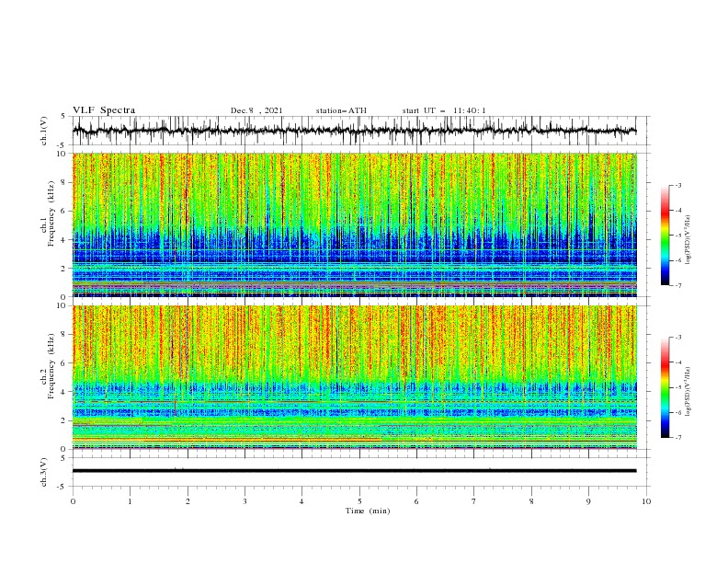
Task: Click the time axis tick label '0'
Action: click(73, 501)
